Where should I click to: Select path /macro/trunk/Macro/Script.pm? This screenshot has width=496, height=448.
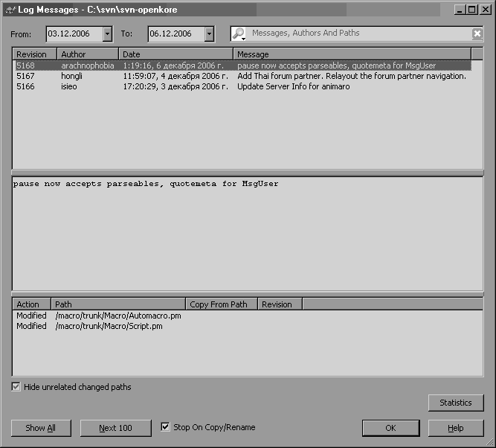tap(109, 326)
